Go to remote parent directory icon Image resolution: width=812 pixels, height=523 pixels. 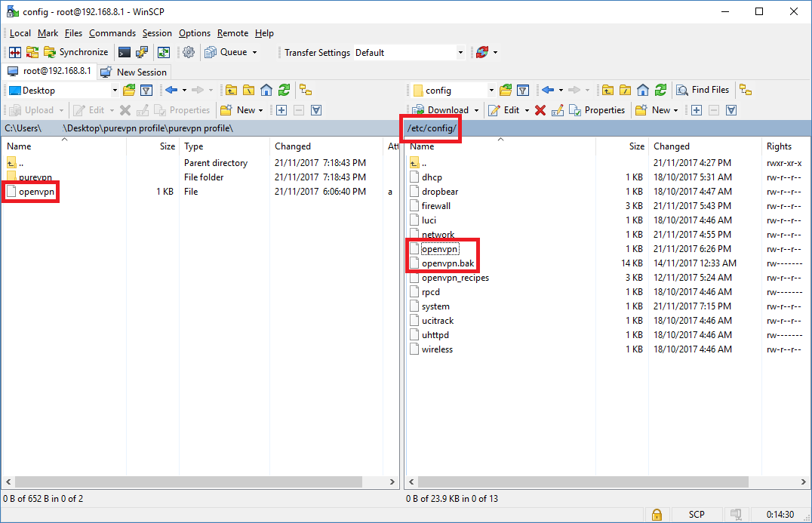[x=607, y=91]
